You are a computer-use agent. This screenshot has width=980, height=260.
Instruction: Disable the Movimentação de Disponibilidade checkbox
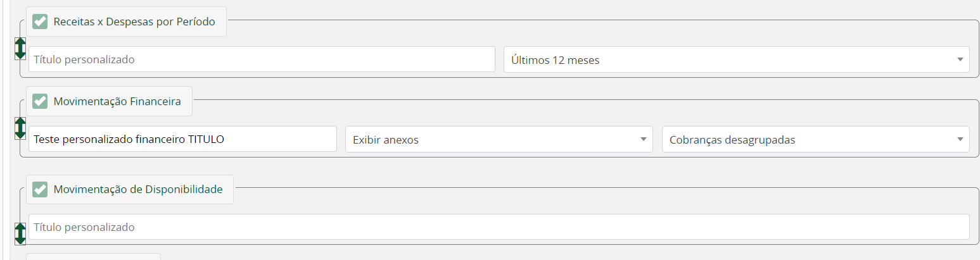pyautogui.click(x=41, y=189)
